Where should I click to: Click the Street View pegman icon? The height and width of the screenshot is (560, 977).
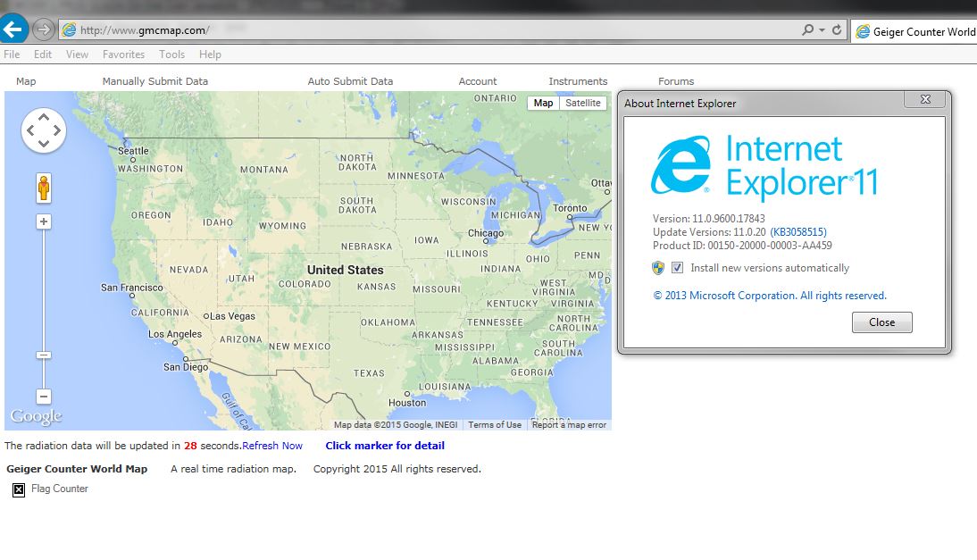tap(43, 188)
